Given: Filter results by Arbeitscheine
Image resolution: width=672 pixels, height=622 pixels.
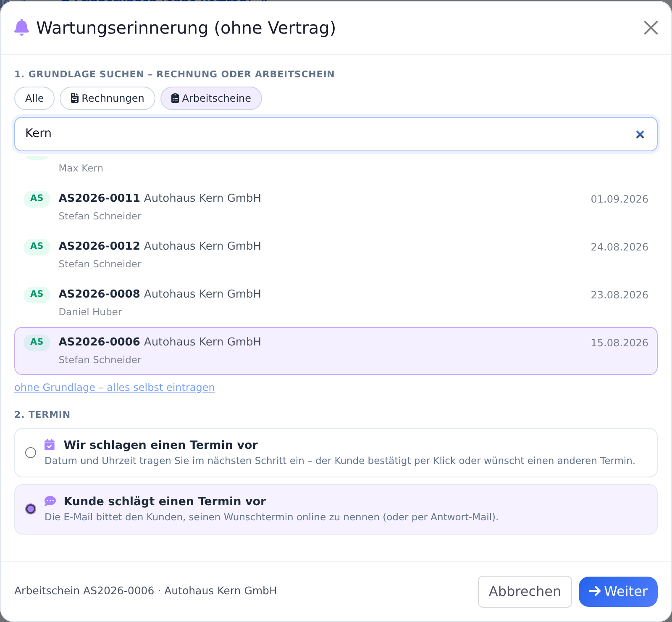Looking at the screenshot, I should point(211,98).
